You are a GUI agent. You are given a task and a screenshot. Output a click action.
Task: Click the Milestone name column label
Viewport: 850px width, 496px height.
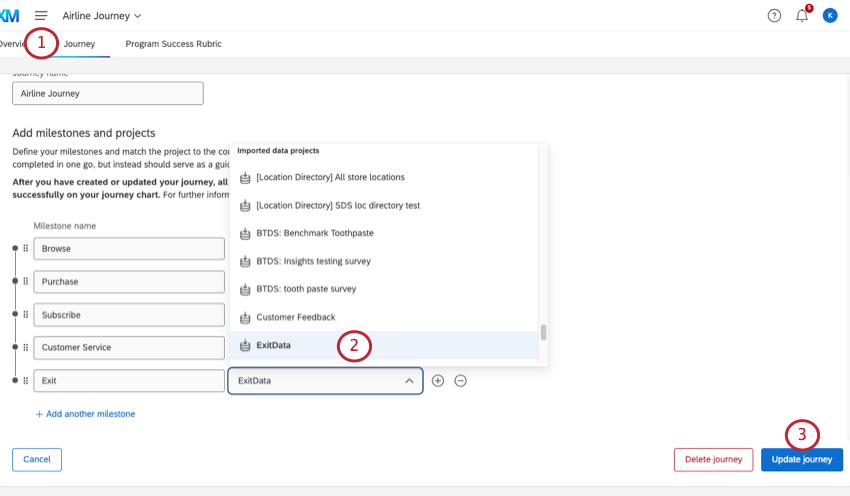[65, 226]
